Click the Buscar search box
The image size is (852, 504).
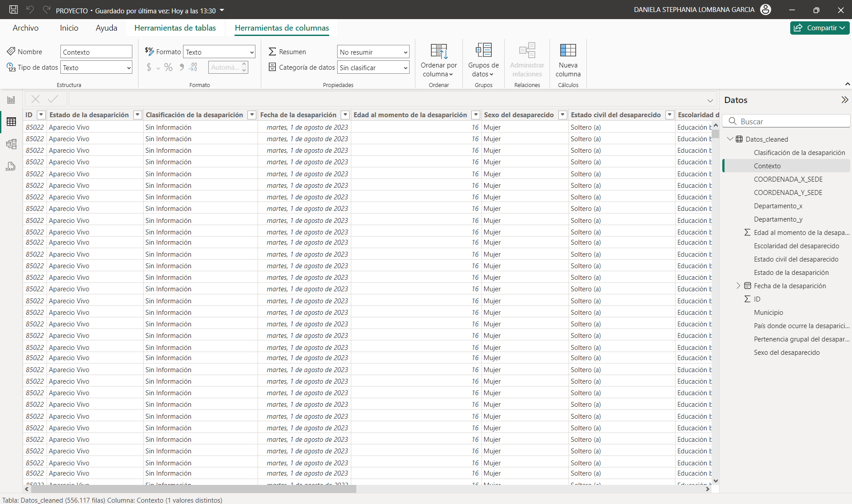(x=786, y=121)
